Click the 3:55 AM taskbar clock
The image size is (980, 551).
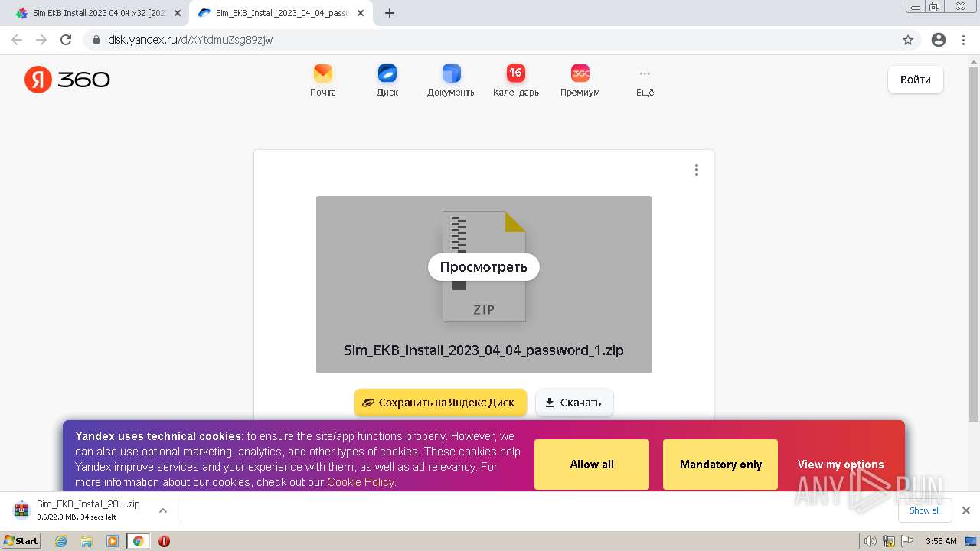pos(941,541)
